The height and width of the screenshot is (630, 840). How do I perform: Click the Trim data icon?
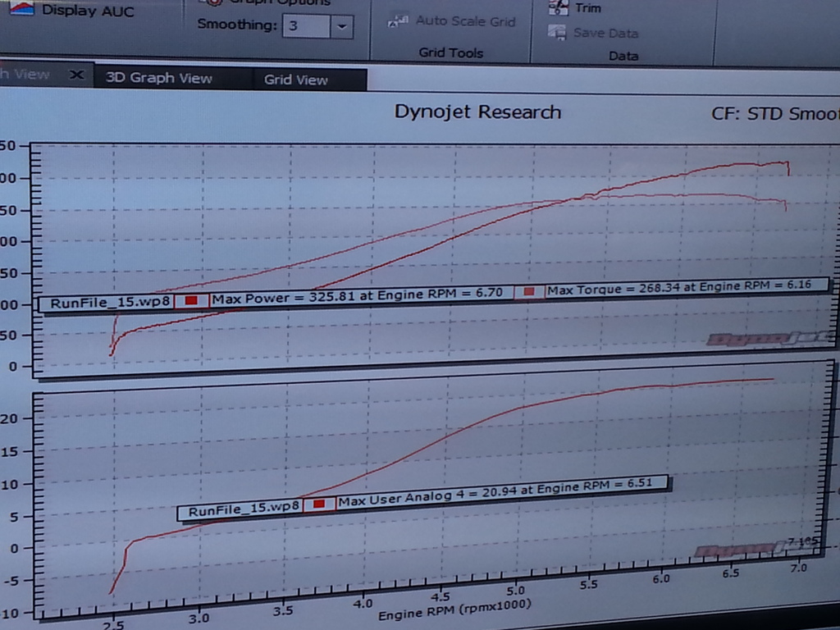pos(559,7)
